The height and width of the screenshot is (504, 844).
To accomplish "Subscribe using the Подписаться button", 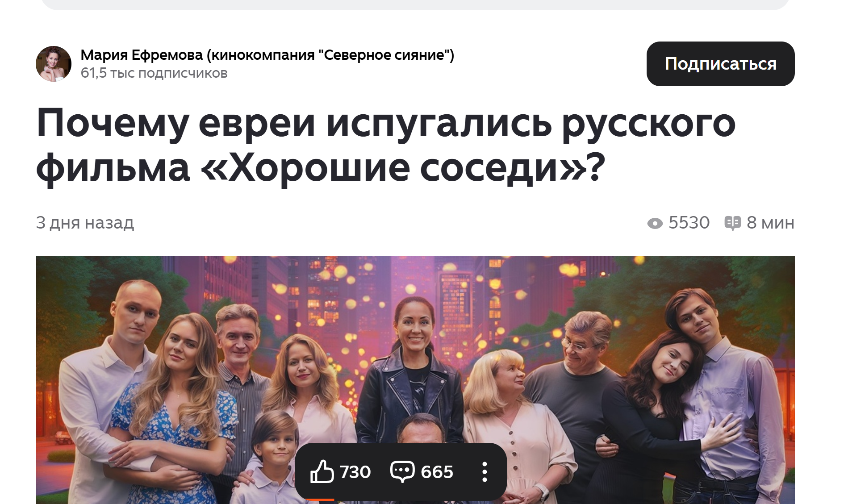I will [720, 64].
